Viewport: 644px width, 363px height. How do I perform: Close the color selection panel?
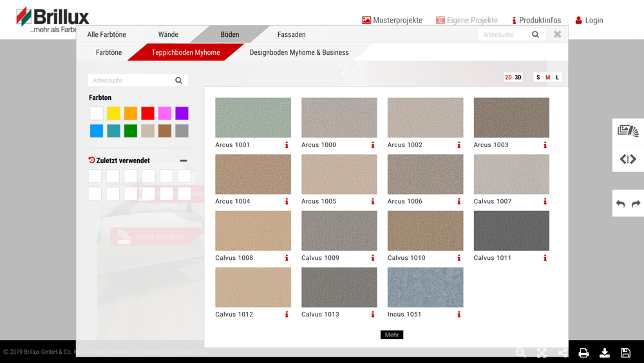(x=557, y=35)
